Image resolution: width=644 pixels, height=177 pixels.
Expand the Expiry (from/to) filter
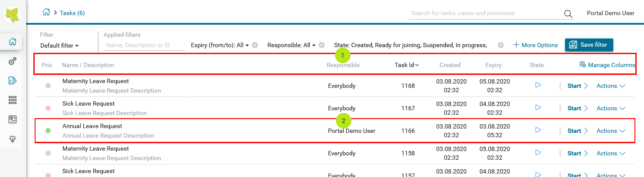220,45
